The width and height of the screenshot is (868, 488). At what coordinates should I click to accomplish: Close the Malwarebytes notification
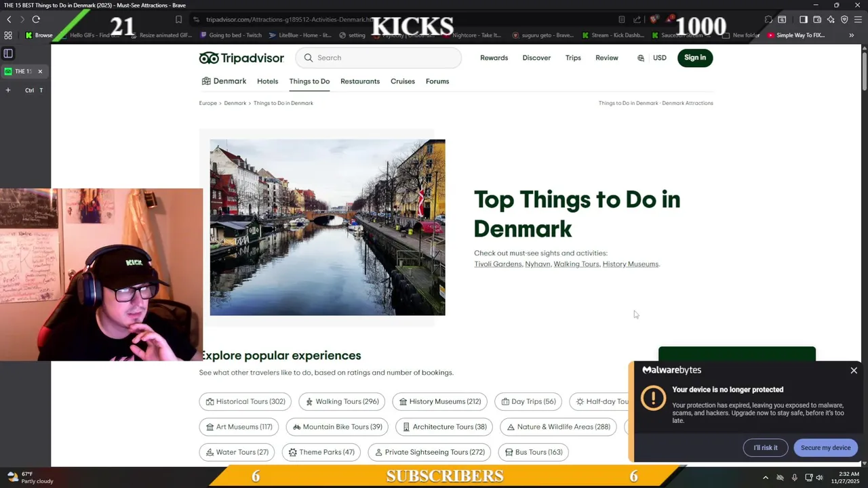[854, 371]
